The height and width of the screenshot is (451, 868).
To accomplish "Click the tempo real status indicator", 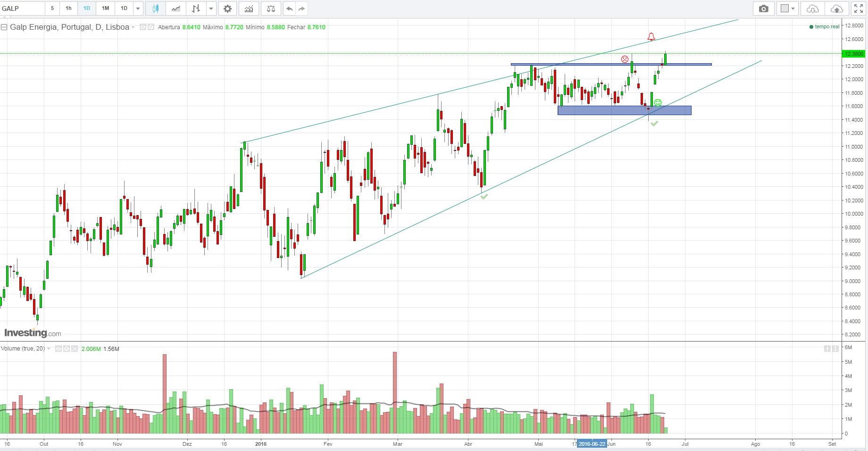I will [x=825, y=27].
